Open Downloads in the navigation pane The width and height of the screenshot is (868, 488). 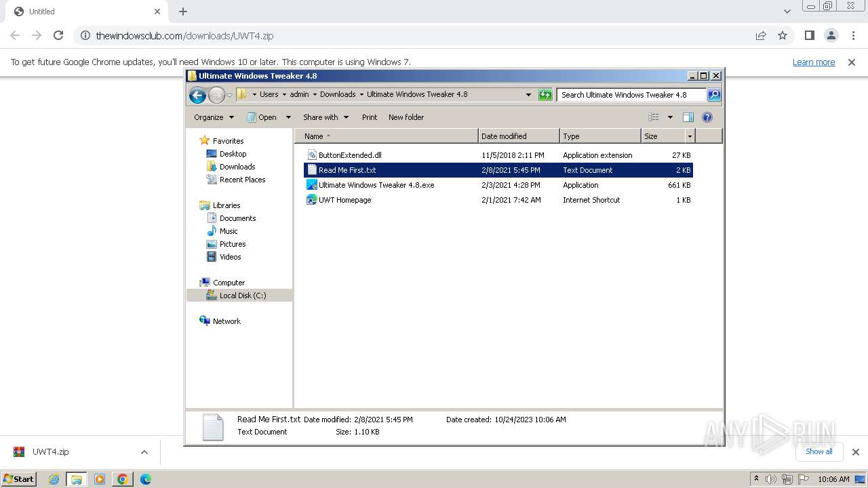click(x=237, y=167)
